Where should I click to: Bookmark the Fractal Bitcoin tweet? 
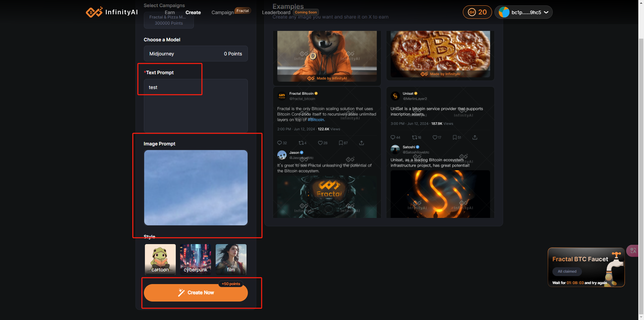341,143
